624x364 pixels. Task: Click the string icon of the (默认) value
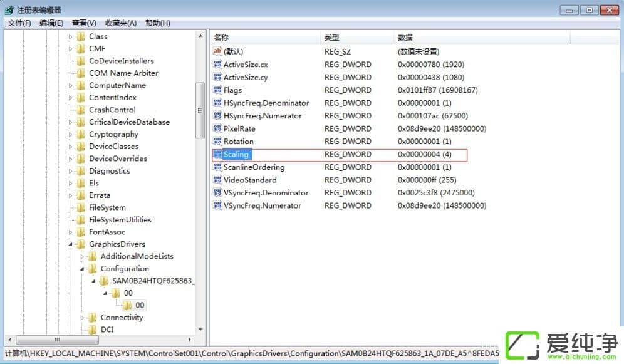coord(217,51)
